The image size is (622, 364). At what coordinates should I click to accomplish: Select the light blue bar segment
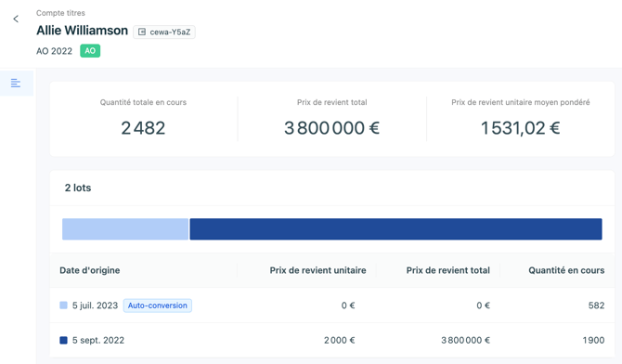click(125, 229)
